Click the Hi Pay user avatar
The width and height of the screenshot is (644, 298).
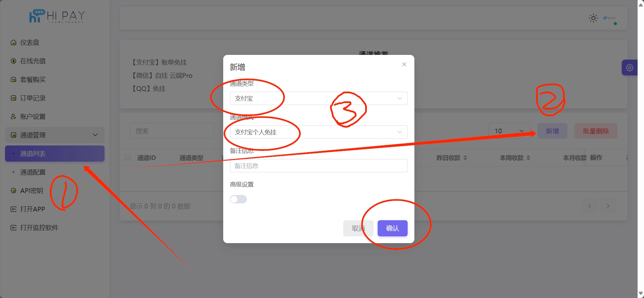click(610, 18)
